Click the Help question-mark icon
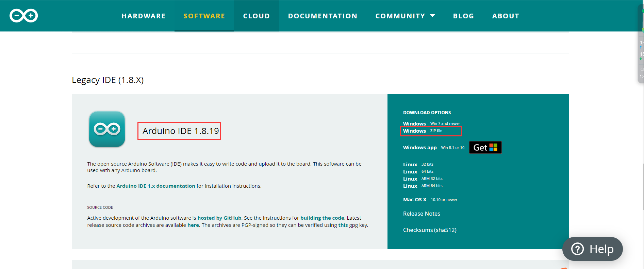Viewport: 644px width, 269px height. click(x=577, y=249)
